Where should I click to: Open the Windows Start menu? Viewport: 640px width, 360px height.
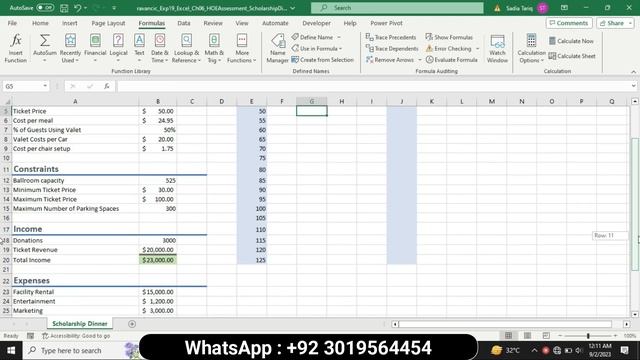pos(11,350)
